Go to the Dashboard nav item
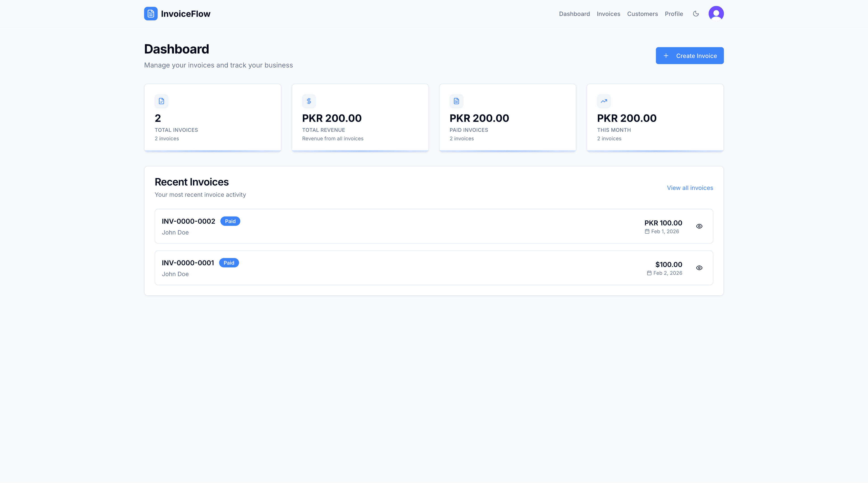 pos(574,14)
